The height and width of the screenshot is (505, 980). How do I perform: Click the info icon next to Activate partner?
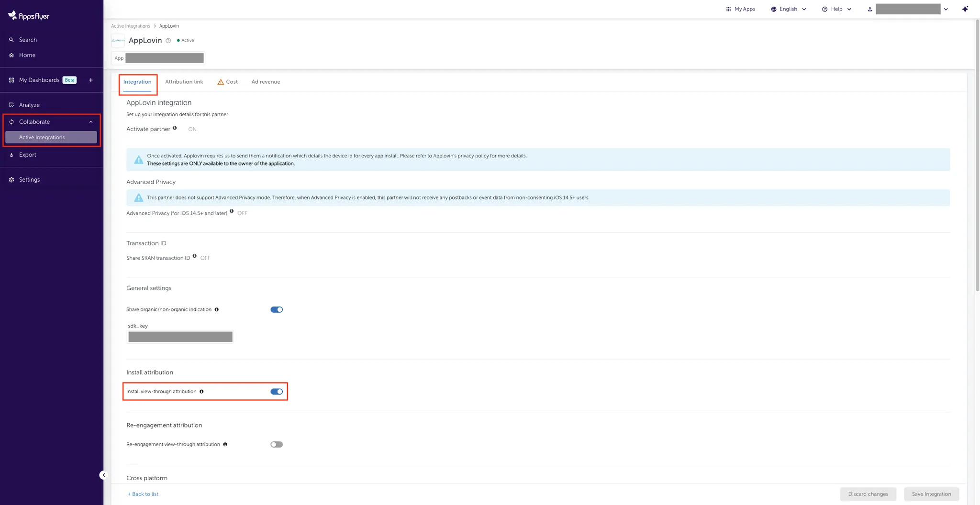coord(175,128)
